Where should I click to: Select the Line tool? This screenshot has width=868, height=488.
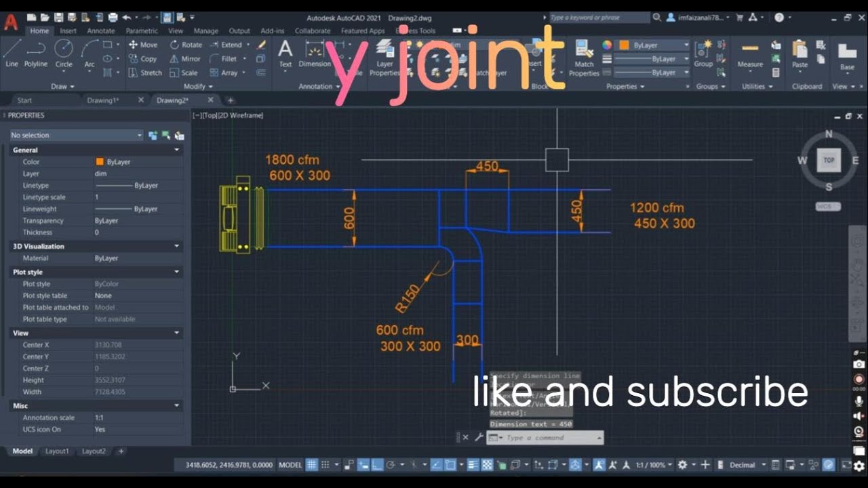tap(12, 53)
